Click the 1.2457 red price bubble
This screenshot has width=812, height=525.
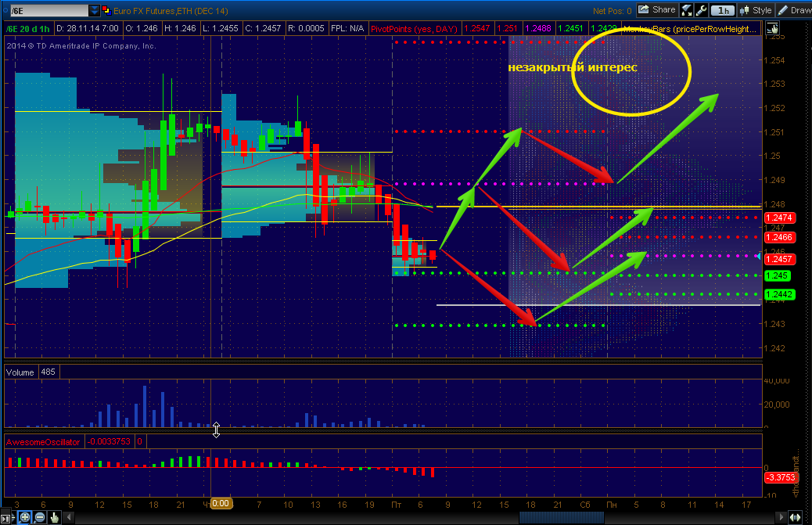[x=779, y=259]
